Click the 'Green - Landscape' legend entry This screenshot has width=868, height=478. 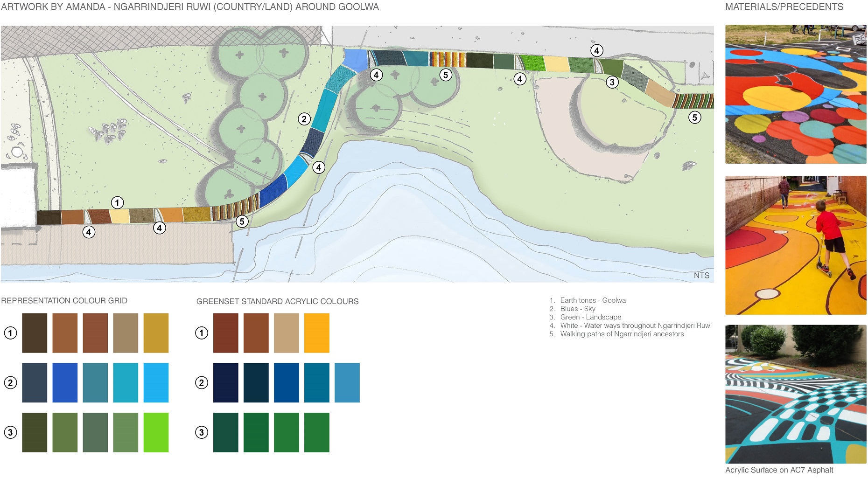591,317
